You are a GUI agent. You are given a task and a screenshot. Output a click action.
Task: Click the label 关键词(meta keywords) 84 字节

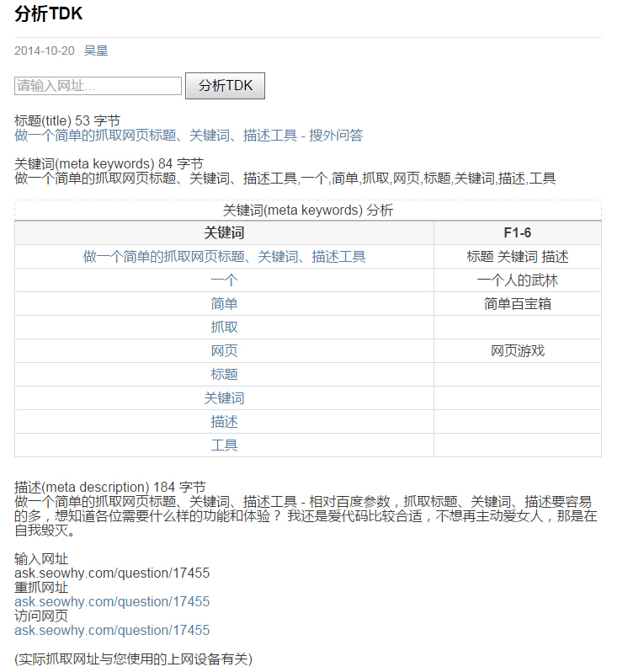(109, 163)
